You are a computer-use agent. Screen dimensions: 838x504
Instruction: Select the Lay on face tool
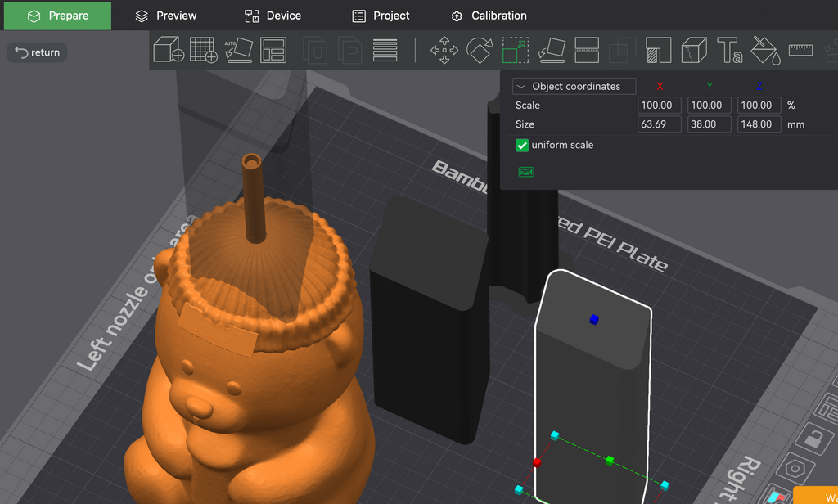[552, 50]
